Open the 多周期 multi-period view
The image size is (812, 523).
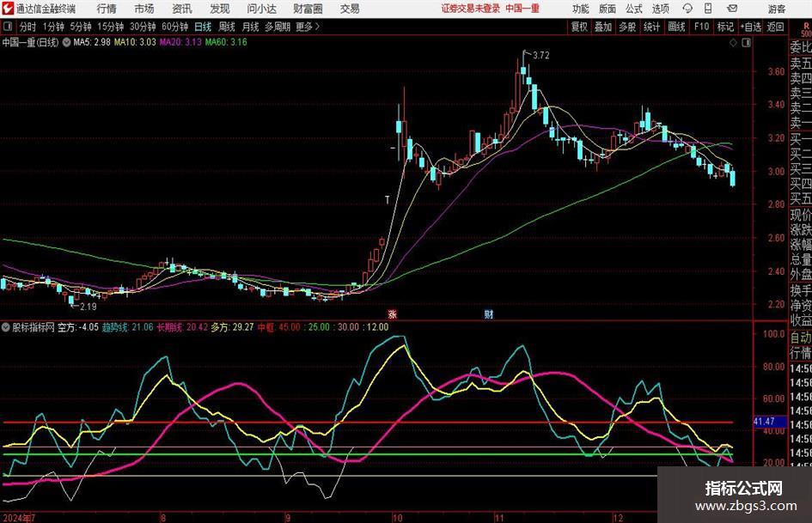tap(278, 27)
